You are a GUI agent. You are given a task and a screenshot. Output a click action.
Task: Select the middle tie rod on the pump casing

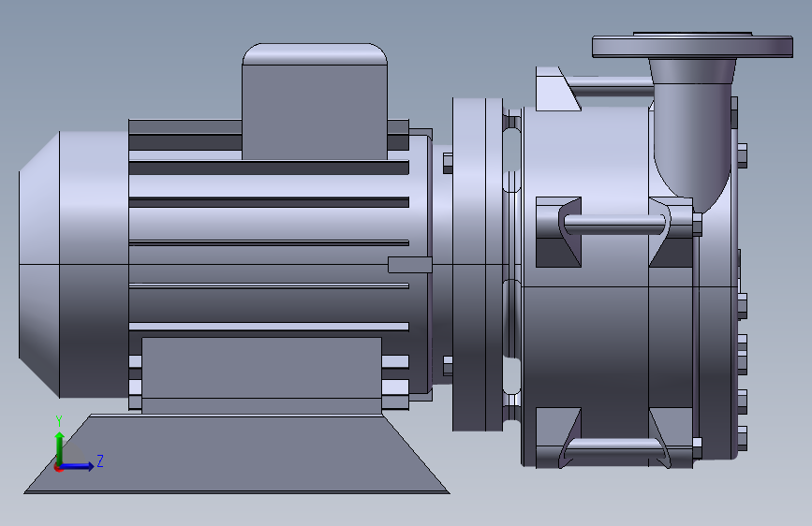tap(614, 225)
